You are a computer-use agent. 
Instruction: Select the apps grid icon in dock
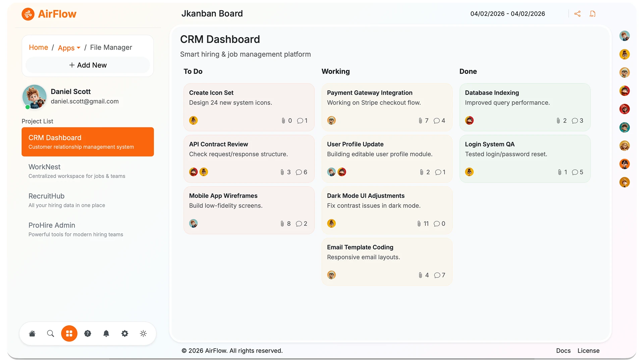pos(69,334)
